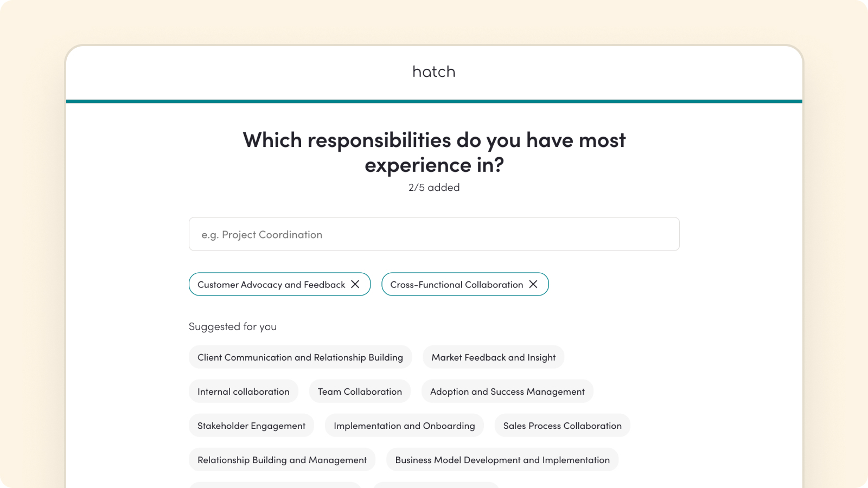Click the 2/5 added counter text

(434, 188)
